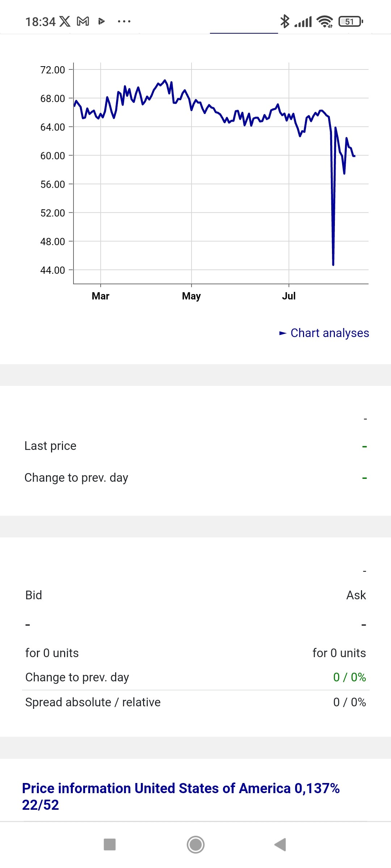
Task: Tap the recent apps square button
Action: tap(110, 845)
